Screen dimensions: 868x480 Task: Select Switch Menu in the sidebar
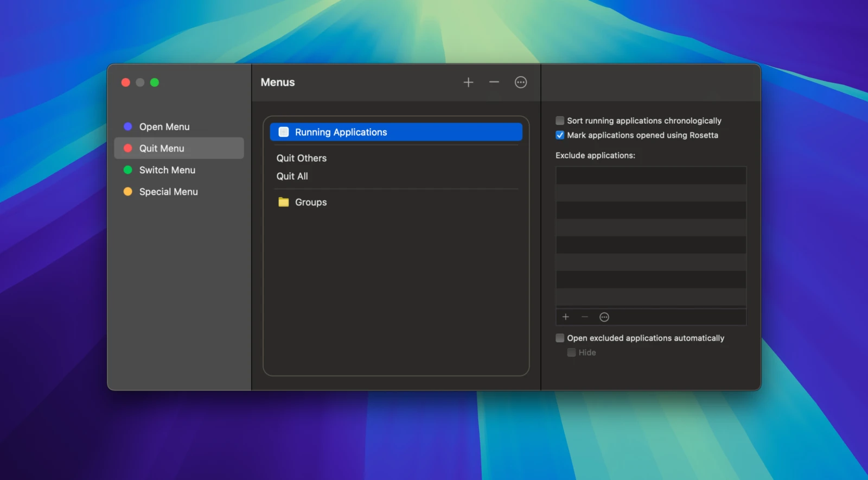pos(167,170)
